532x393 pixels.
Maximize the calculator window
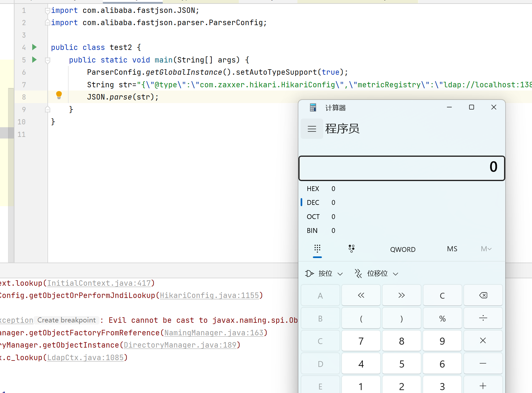pos(471,107)
